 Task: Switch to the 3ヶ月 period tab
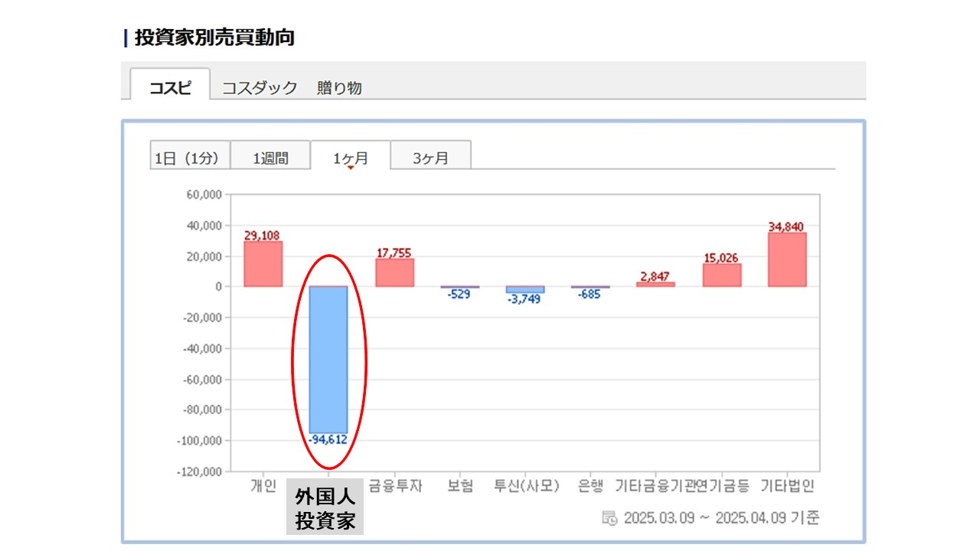click(x=430, y=158)
